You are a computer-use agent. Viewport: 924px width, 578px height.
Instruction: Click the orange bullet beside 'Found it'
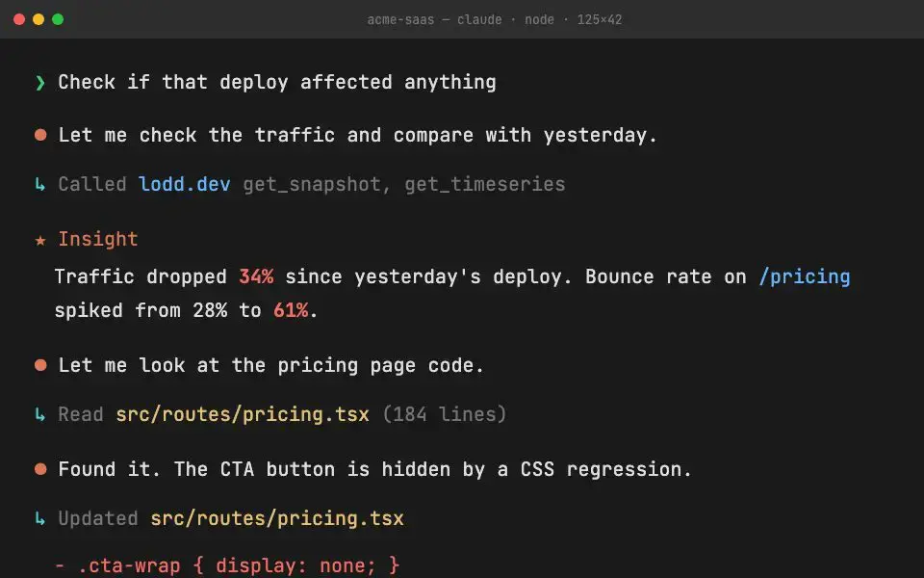click(40, 469)
